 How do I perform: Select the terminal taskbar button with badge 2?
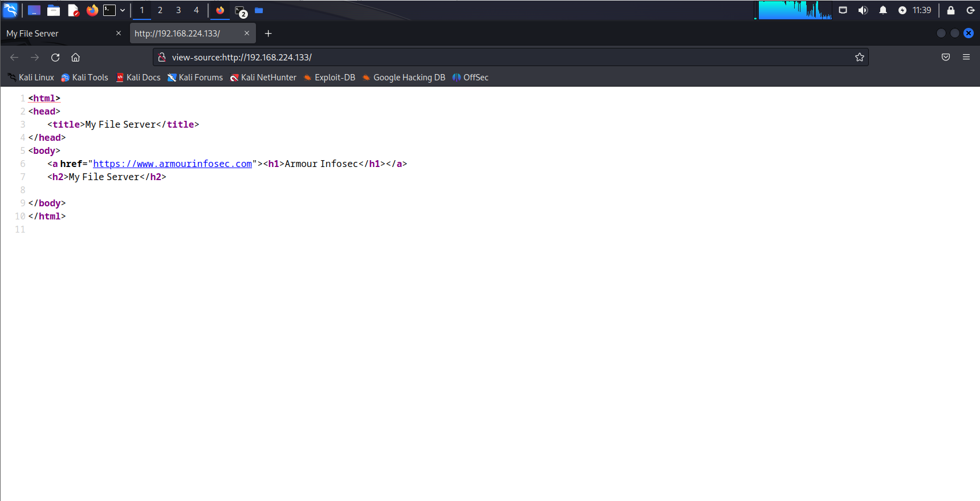coord(241,10)
